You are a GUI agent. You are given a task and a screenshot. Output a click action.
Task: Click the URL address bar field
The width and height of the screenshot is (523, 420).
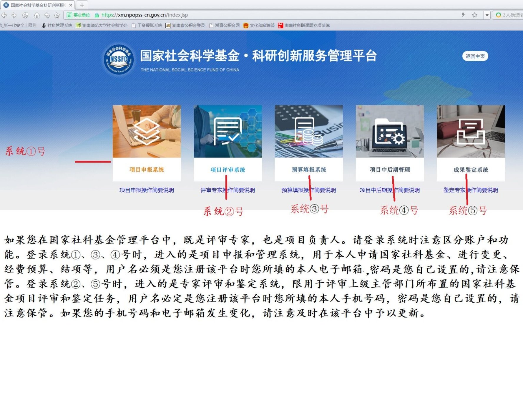(x=265, y=15)
